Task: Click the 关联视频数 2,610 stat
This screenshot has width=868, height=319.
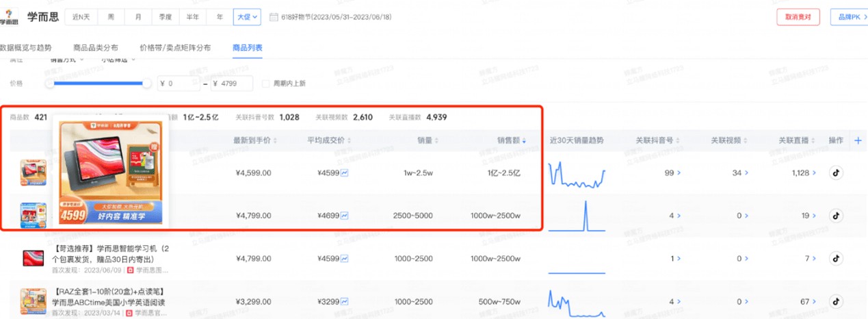Action: pyautogui.click(x=344, y=117)
